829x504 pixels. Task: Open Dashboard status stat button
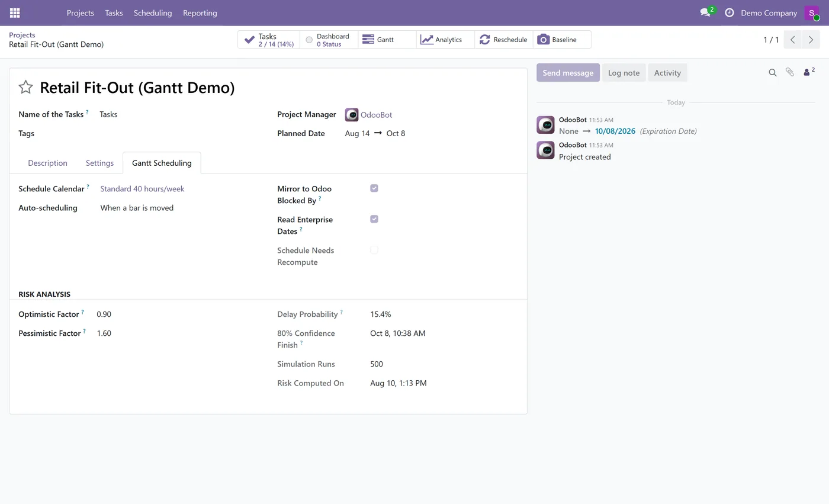[x=329, y=40]
